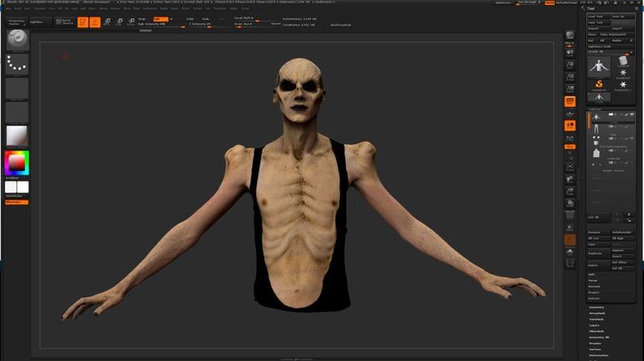Toggle XYZ rotation mode
Image resolution: width=644 pixels, height=361 pixels.
tap(570, 146)
